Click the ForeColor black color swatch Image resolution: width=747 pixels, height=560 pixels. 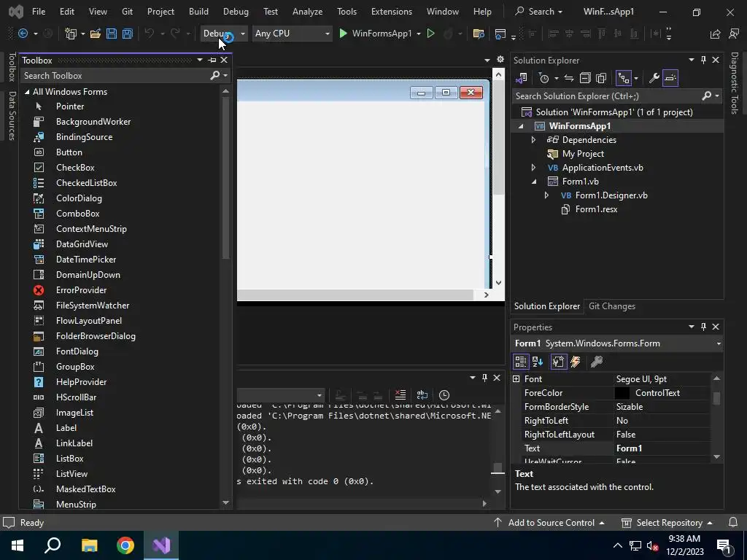(x=622, y=393)
